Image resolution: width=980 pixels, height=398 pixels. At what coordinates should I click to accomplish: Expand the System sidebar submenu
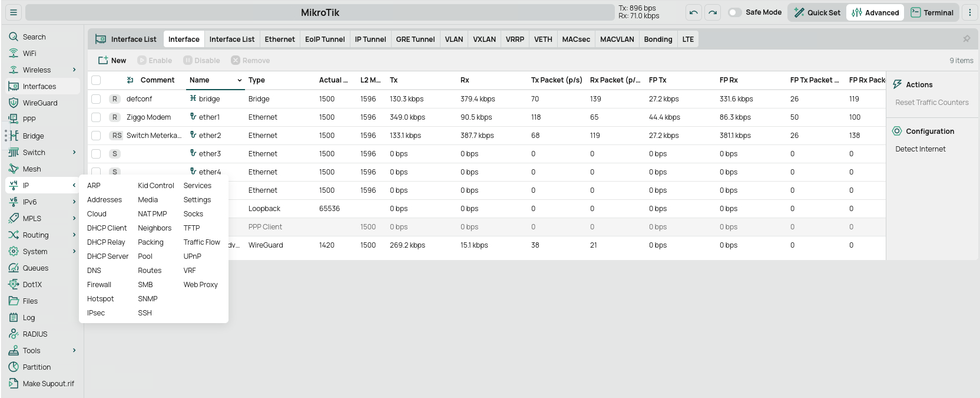click(74, 251)
